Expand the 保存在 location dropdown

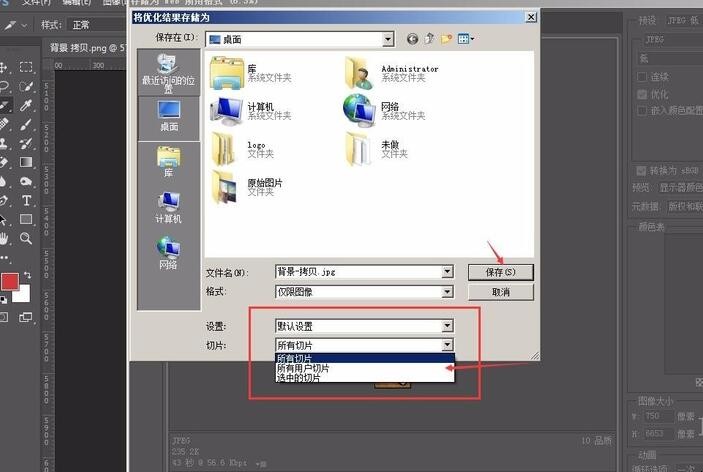click(388, 39)
